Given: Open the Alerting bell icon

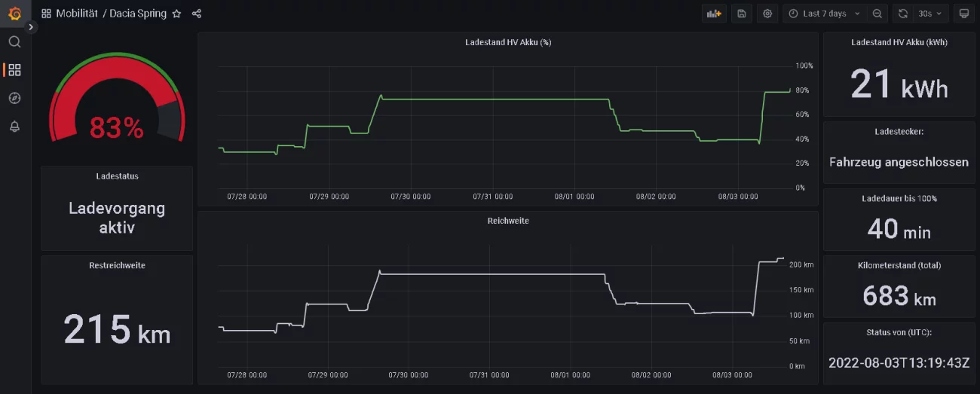Looking at the screenshot, I should pos(14,127).
